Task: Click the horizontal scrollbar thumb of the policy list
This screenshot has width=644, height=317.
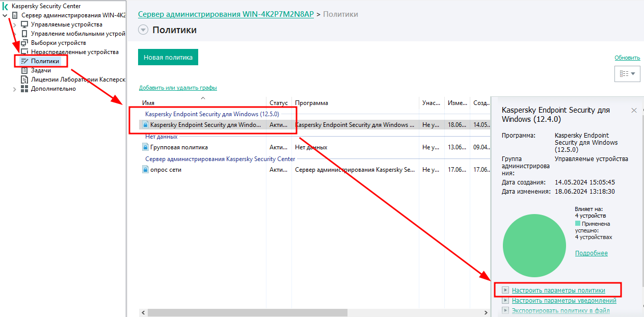Action: (x=248, y=312)
